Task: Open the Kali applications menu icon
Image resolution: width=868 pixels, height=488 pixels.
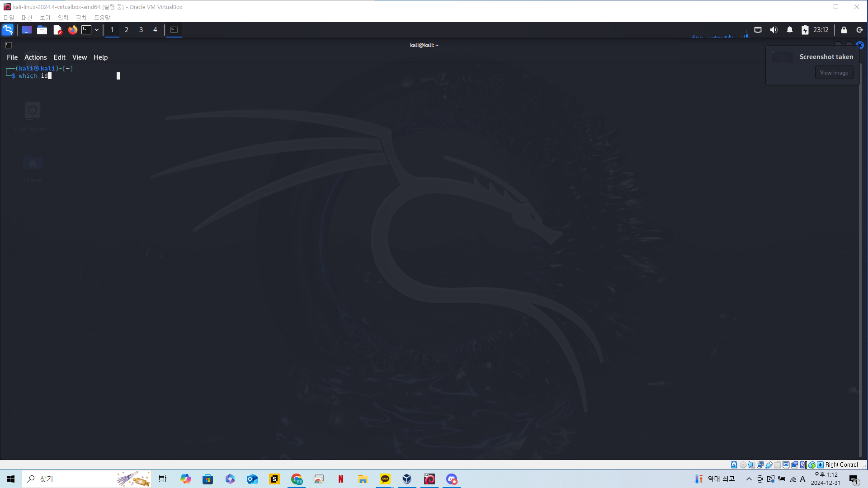Action: click(8, 30)
